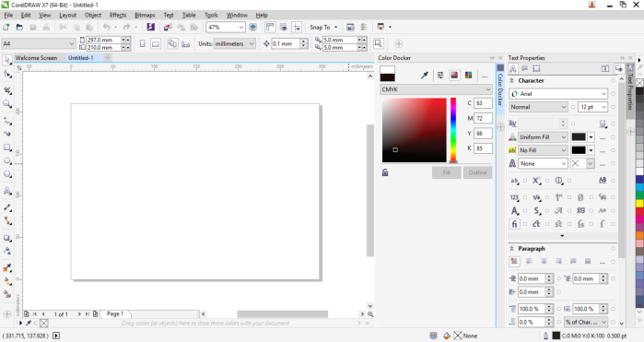Show color sliders in Color Docker
The width and height of the screenshot is (644, 342).
[x=440, y=75]
